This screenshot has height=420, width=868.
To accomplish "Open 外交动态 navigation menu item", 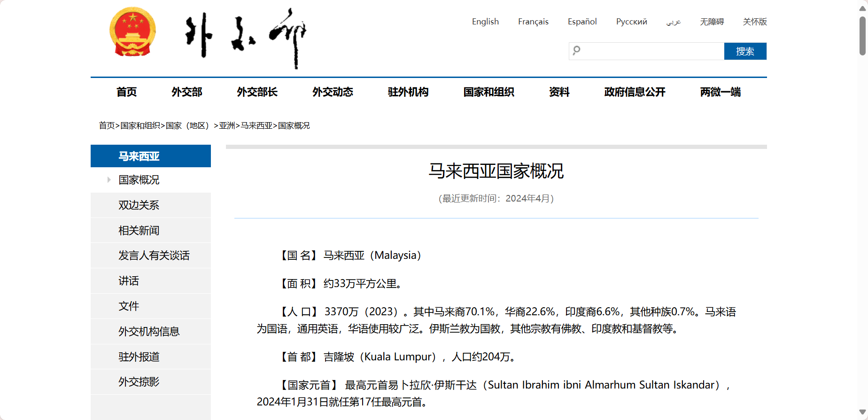I will point(333,92).
